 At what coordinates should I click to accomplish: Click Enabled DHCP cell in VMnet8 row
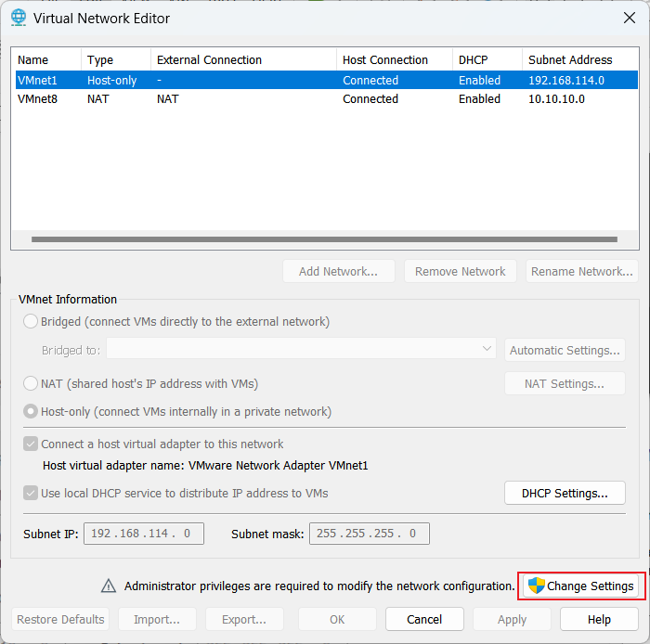pos(480,99)
